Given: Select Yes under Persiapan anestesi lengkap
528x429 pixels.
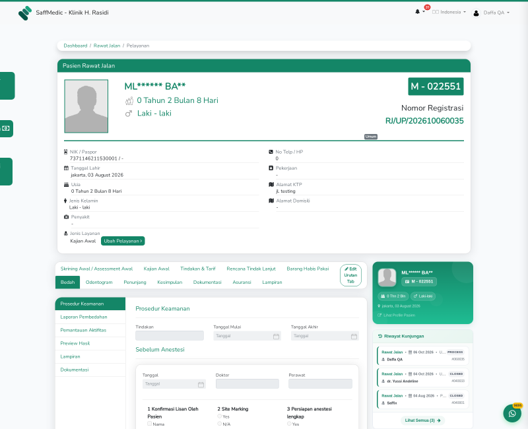Looking at the screenshot, I should [x=289, y=424].
